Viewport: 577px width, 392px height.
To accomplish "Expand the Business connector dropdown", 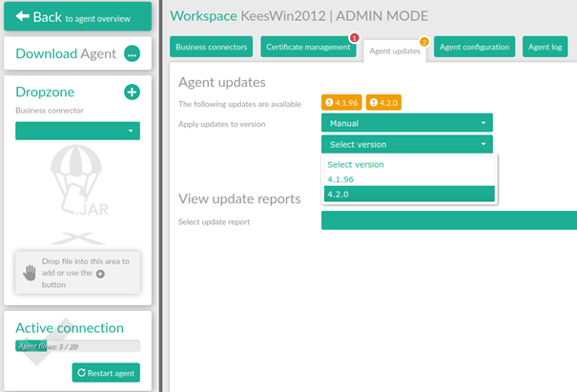I will tap(77, 132).
